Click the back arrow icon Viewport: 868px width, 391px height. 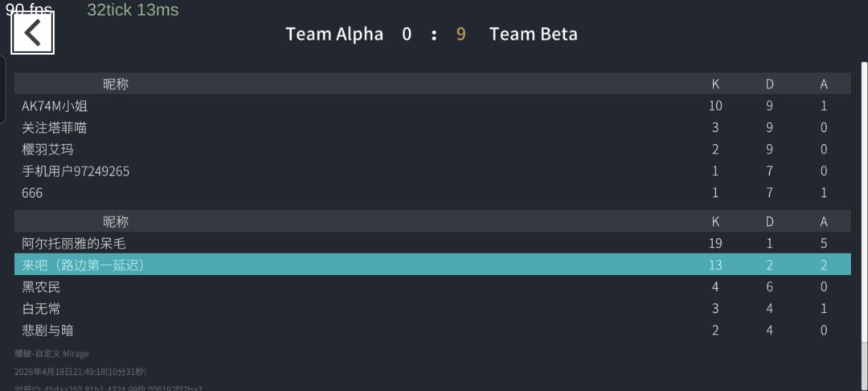coord(33,33)
